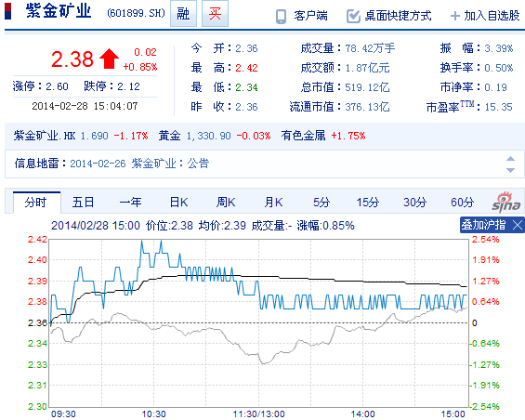525x420 pixels.
Task: Click the 跌停：2.12 limit-down value
Action: click(112, 86)
